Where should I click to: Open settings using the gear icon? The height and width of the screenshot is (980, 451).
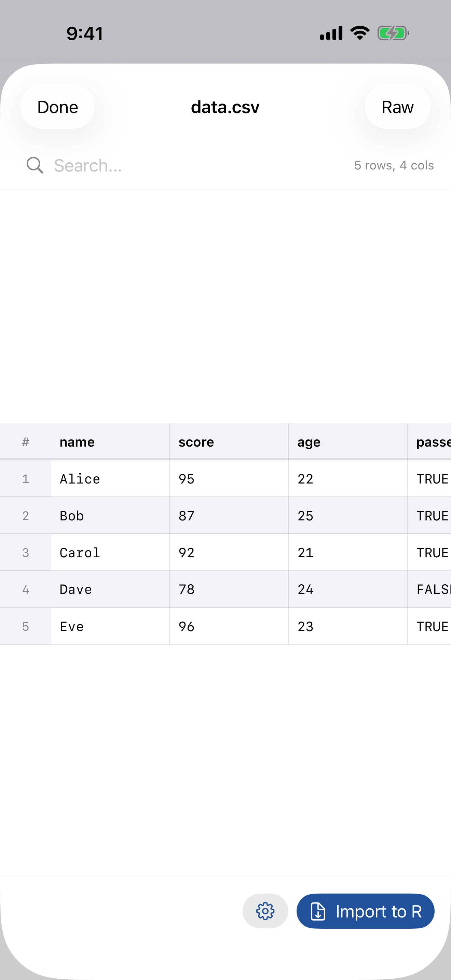pyautogui.click(x=265, y=911)
